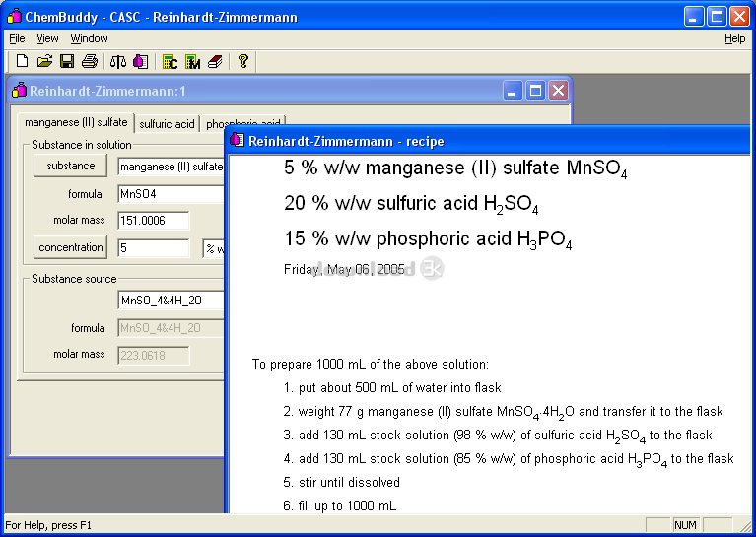Click the '20 % w/w sulfuric acid' heading
756x537 pixels.
[x=411, y=204]
